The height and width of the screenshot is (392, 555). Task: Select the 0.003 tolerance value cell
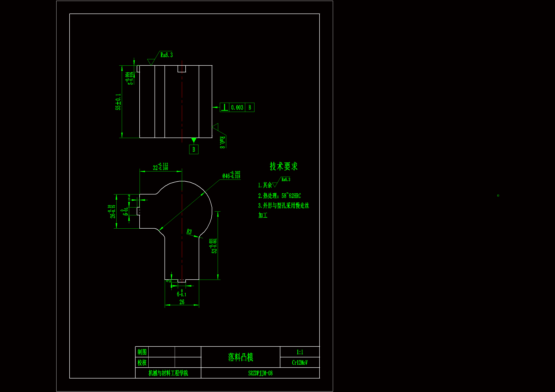coord(237,107)
